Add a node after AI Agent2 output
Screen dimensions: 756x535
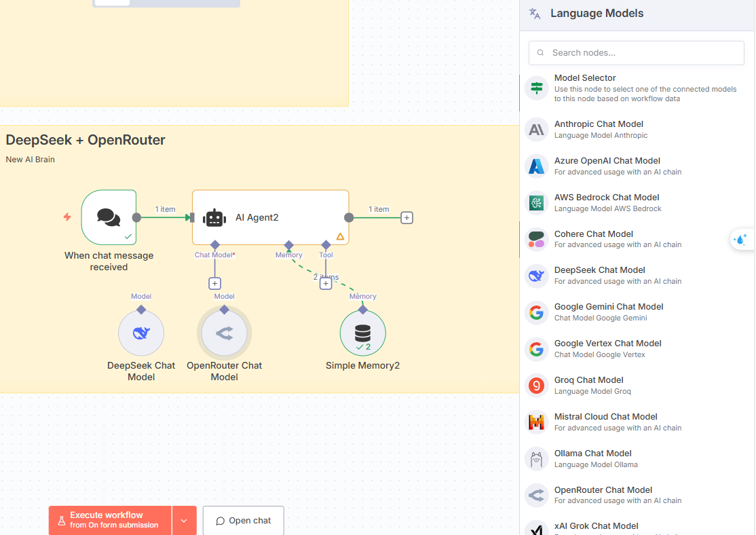pyautogui.click(x=407, y=217)
